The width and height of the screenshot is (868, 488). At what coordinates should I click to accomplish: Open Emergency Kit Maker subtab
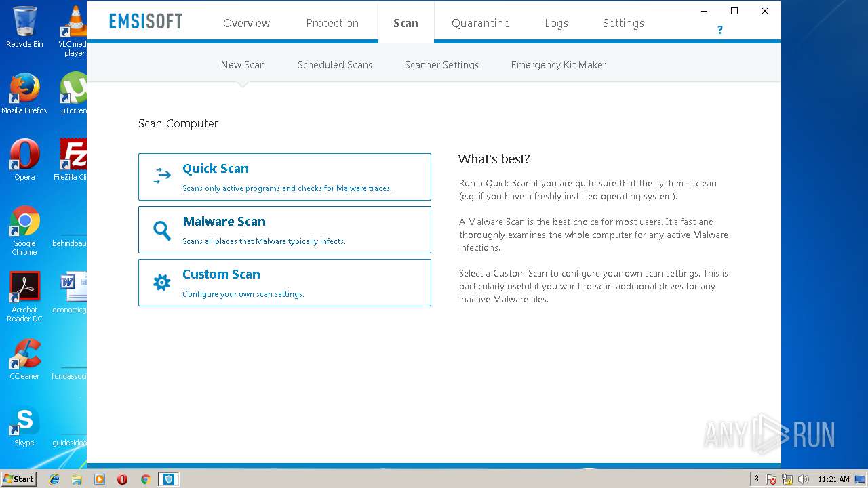pos(559,65)
